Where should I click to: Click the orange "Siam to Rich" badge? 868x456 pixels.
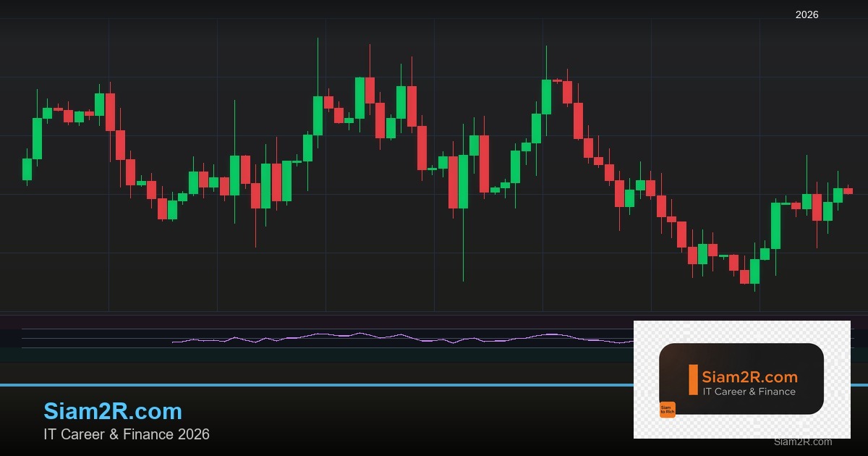point(667,410)
